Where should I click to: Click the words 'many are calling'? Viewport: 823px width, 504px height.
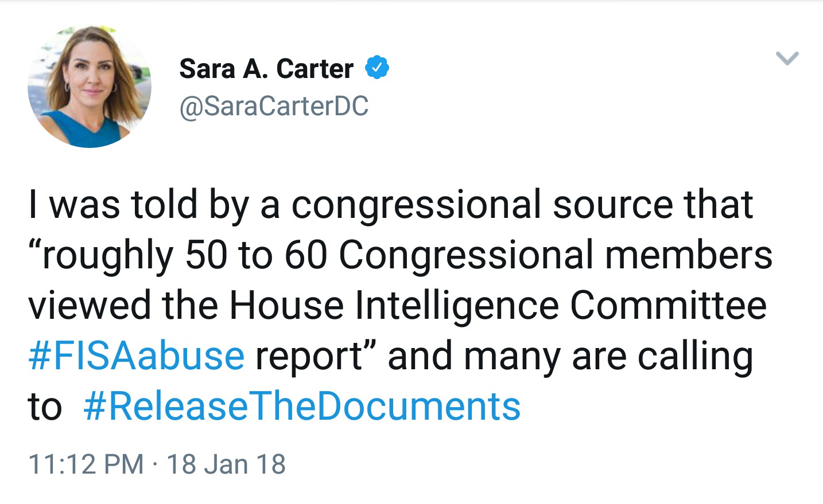click(x=608, y=357)
